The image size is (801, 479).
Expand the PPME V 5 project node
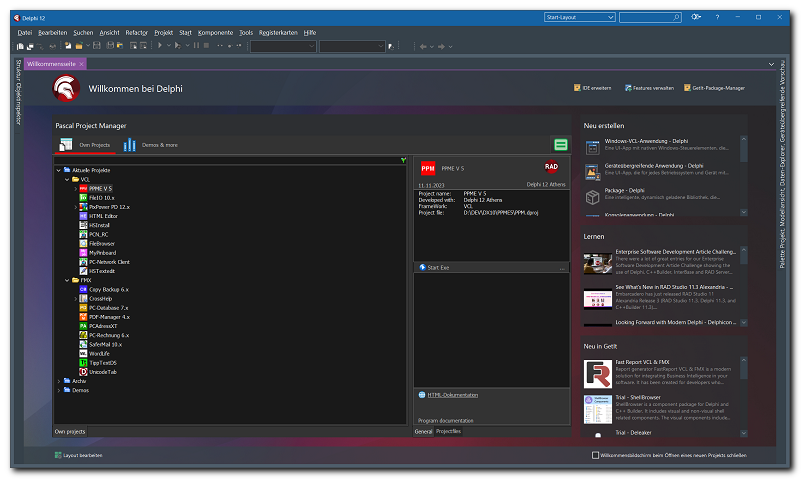coord(76,189)
